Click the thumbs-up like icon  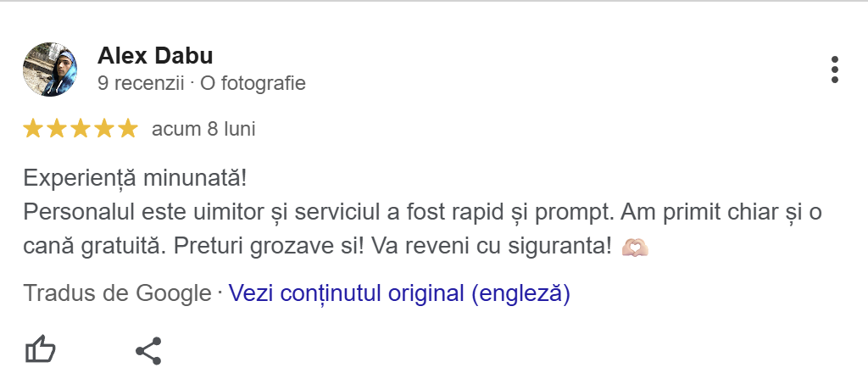[x=40, y=349]
